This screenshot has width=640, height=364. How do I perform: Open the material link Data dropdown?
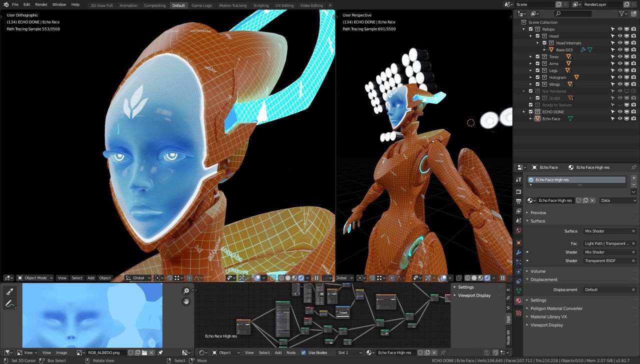618,200
